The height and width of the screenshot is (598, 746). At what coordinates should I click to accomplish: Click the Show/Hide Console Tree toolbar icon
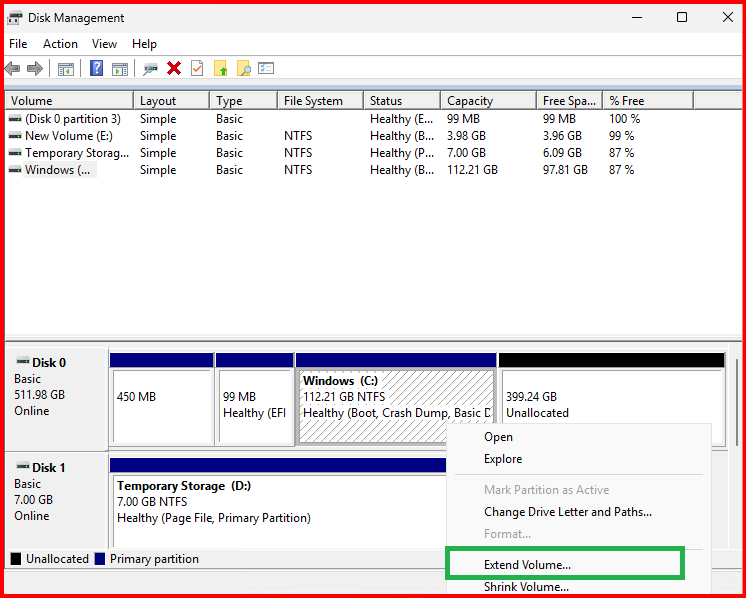[65, 69]
